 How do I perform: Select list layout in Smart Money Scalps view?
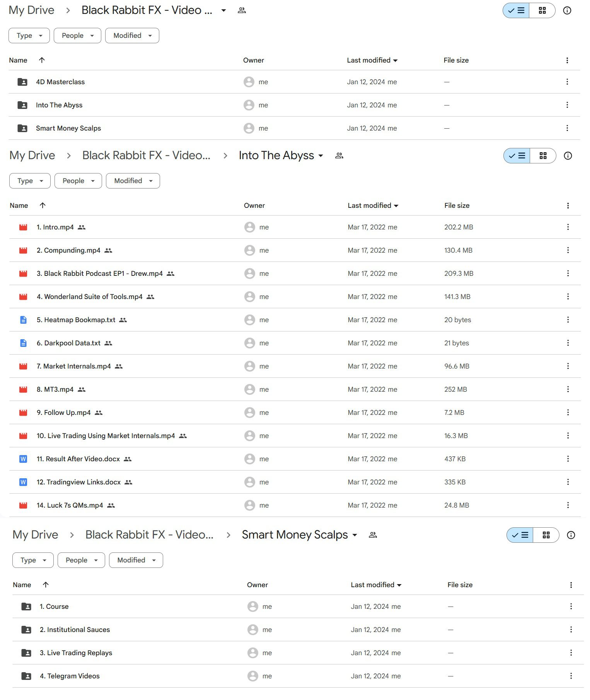(x=520, y=535)
